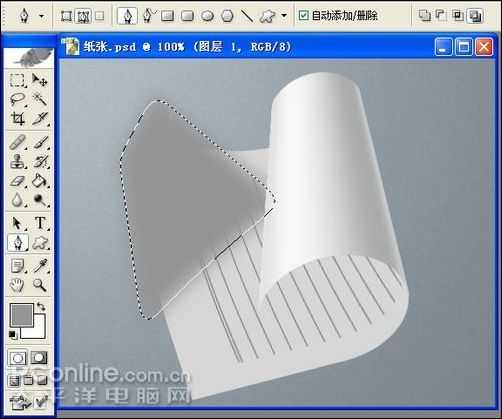Select the Move tool
This screenshot has height=419, width=502.
click(x=40, y=80)
